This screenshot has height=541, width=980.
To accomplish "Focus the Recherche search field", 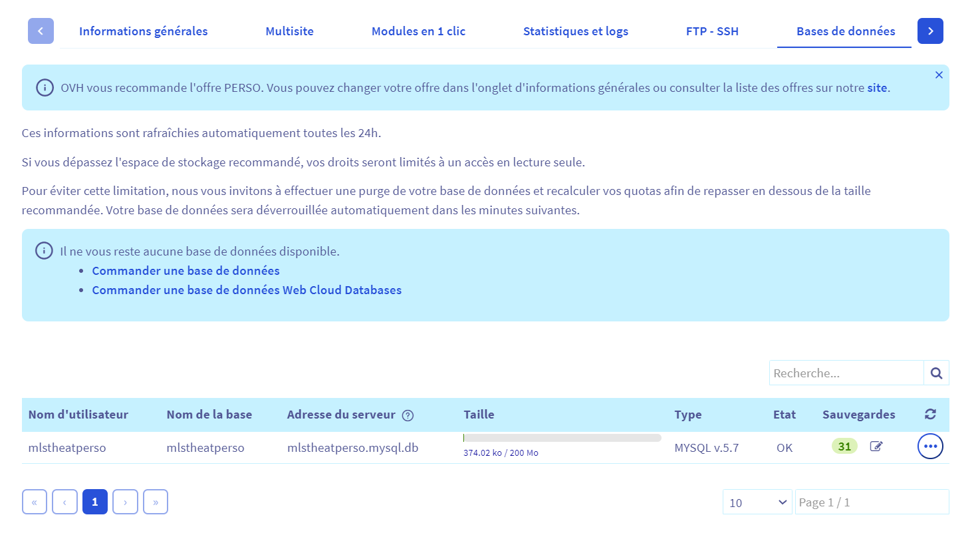I will coord(846,373).
